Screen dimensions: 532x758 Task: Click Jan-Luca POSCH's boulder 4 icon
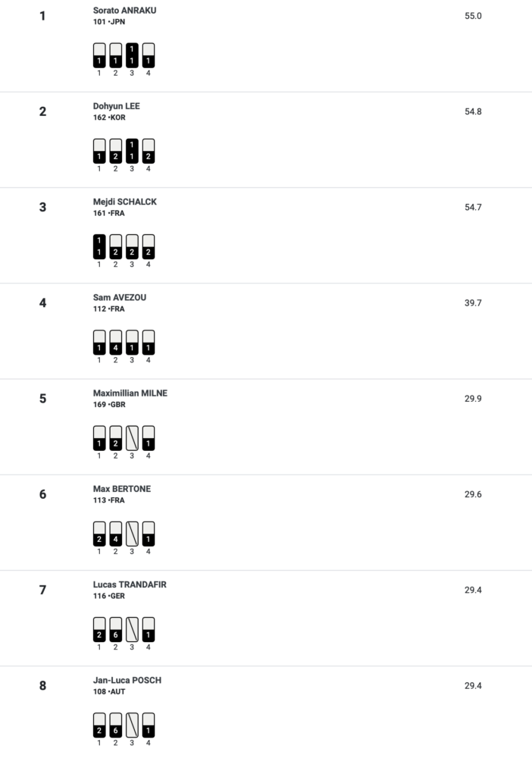(149, 725)
